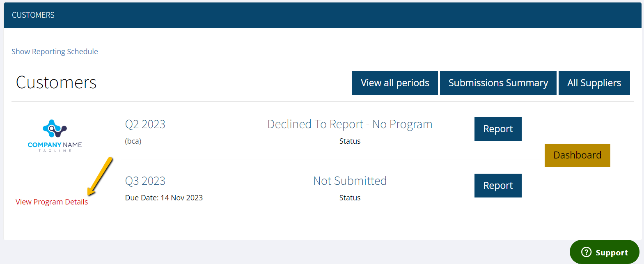Click Declined To Report - No Program status

[350, 124]
